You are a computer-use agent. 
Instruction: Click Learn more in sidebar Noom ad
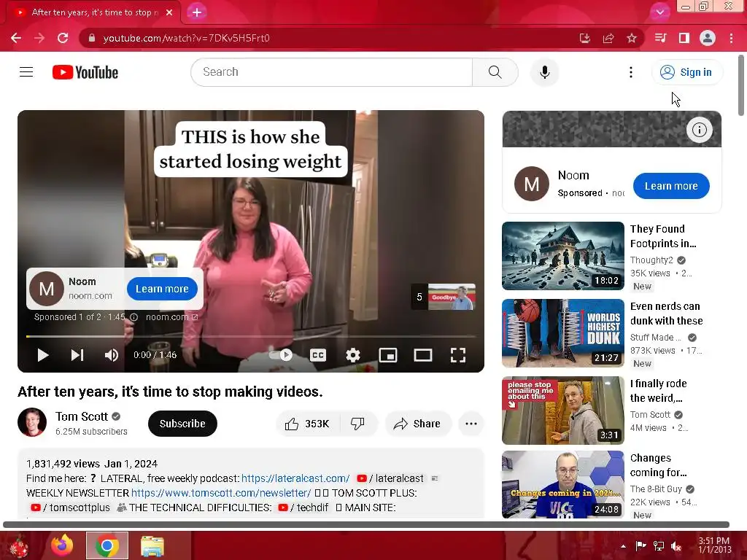671,186
